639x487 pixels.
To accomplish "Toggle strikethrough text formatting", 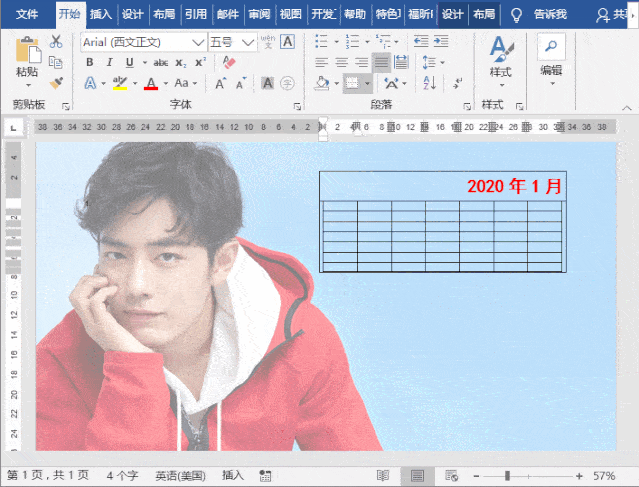I will (x=160, y=62).
